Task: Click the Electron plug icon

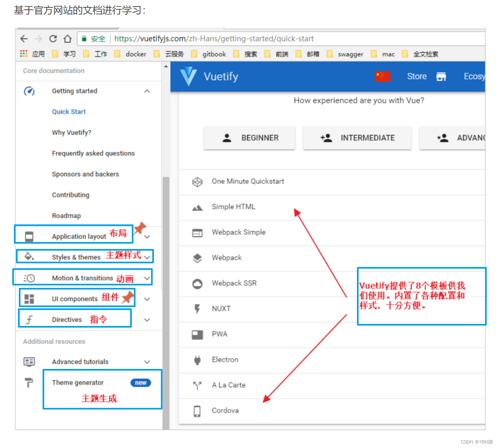Action: (197, 360)
